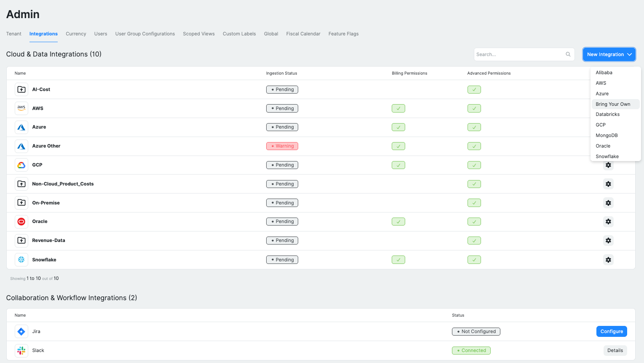Viewport: 644px width, 363px height.
Task: Choose Bring Your Own from the menu
Action: [613, 104]
